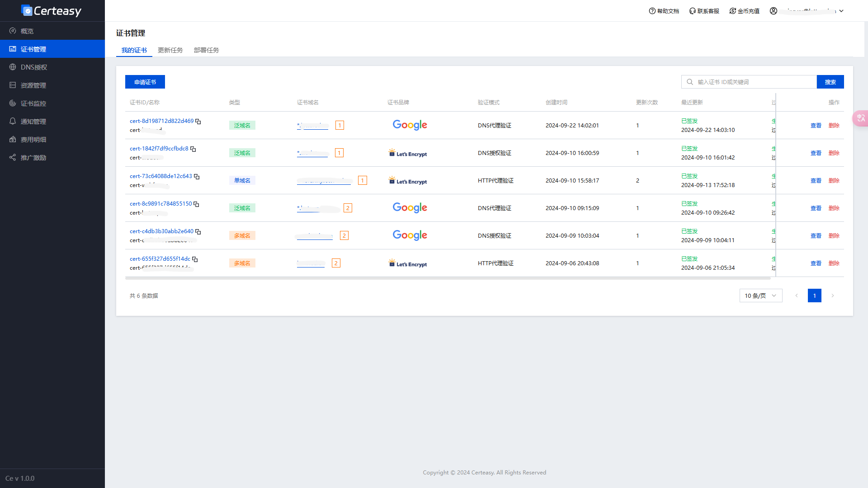Open 通知管理 menu item
Screen dimensions: 868x488
pyautogui.click(x=52, y=122)
